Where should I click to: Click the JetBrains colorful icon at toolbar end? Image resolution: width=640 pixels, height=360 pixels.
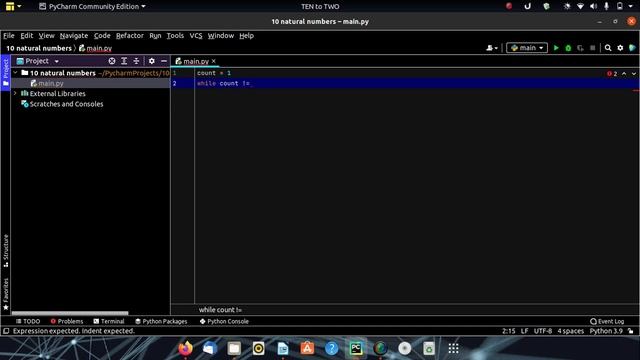coord(632,48)
